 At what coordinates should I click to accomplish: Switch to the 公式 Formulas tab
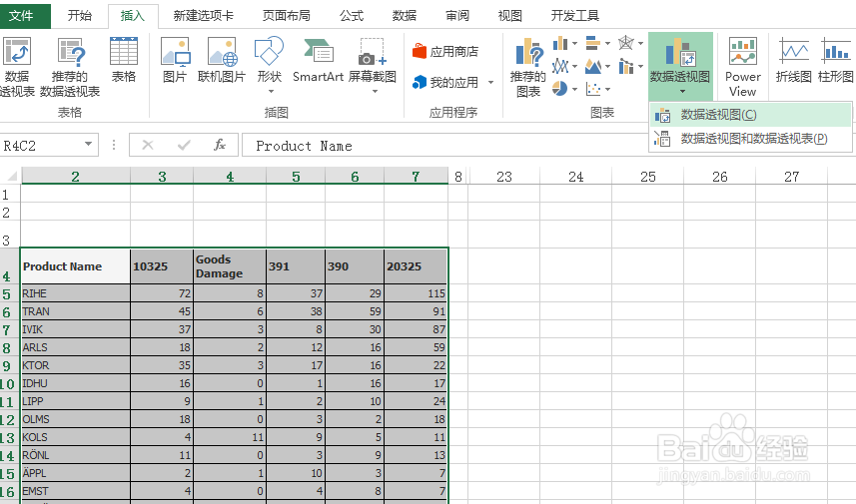351,15
